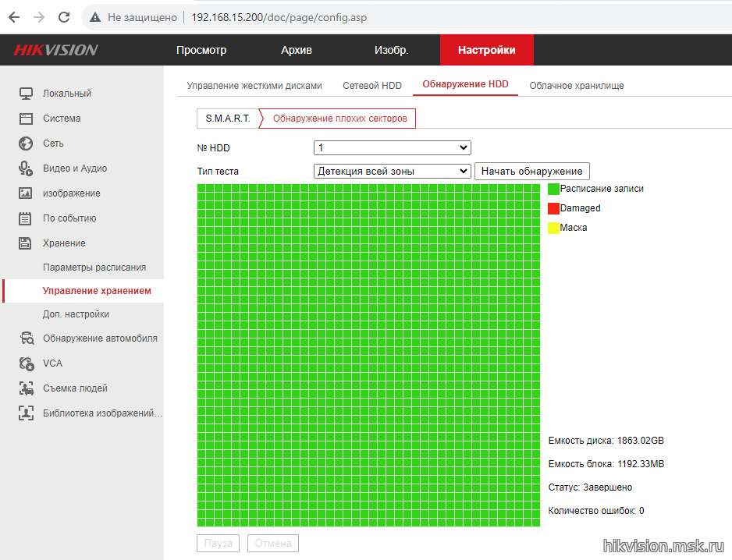The image size is (732, 560).
Task: Open По событию section
Action: tap(69, 218)
